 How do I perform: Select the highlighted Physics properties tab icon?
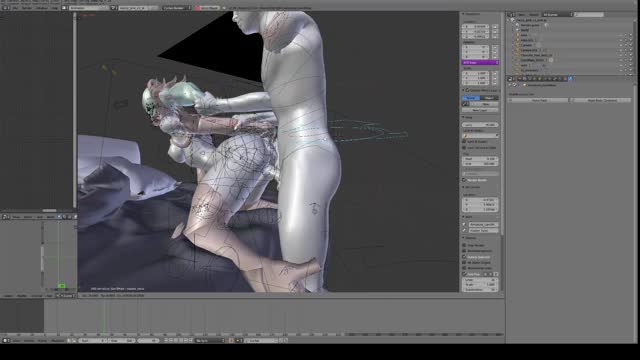coord(570,78)
